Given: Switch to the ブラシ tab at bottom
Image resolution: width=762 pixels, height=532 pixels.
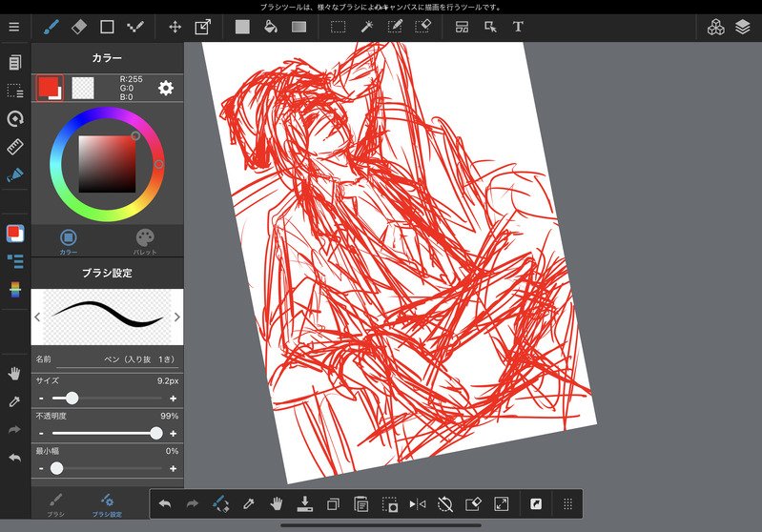Looking at the screenshot, I should 56,503.
